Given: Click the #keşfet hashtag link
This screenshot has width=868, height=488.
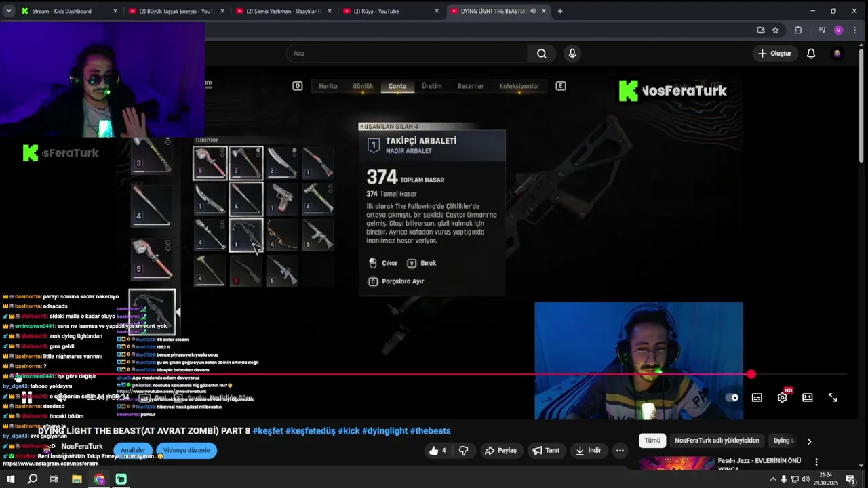Looking at the screenshot, I should coord(268,431).
